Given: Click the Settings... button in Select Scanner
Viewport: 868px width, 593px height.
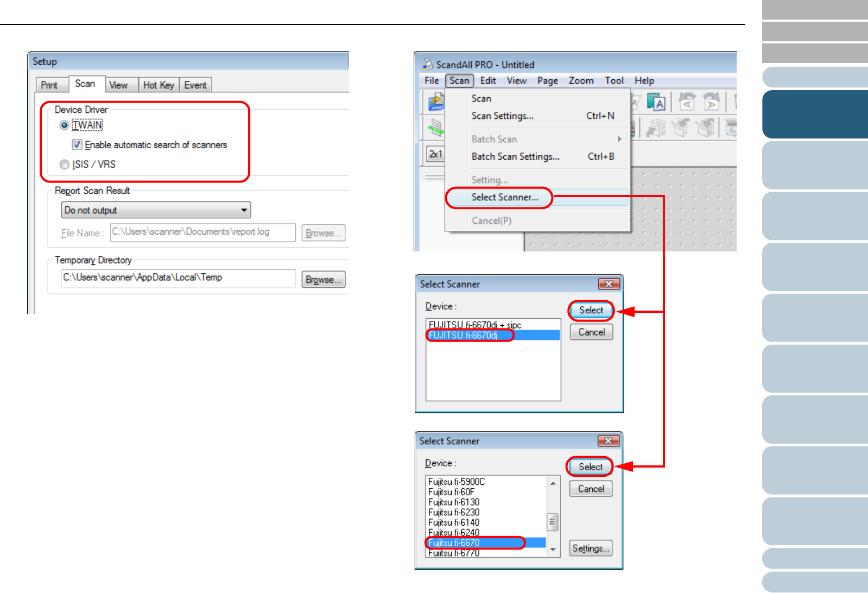Looking at the screenshot, I should click(x=591, y=548).
